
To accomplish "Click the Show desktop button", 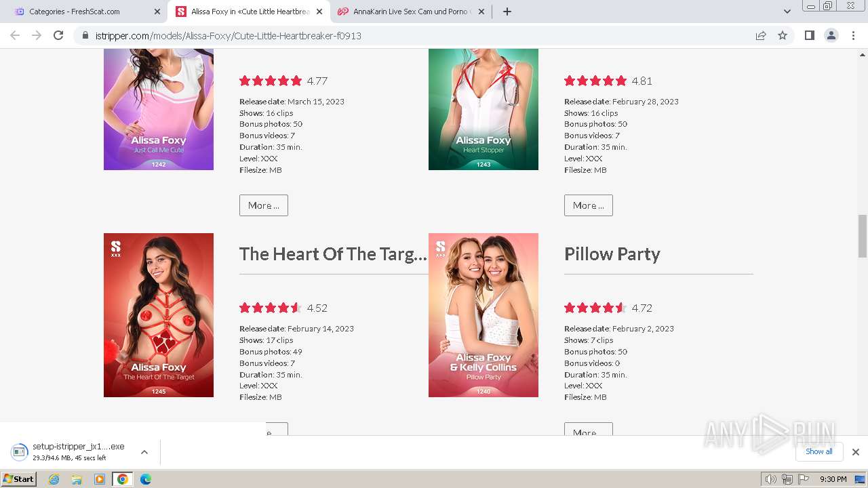I will pyautogui.click(x=861, y=479).
